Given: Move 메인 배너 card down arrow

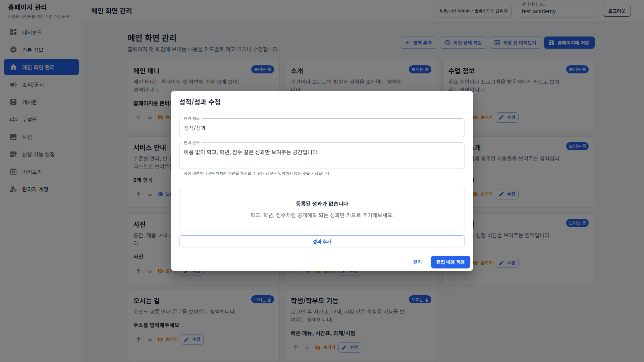Looking at the screenshot, I should tap(150, 117).
